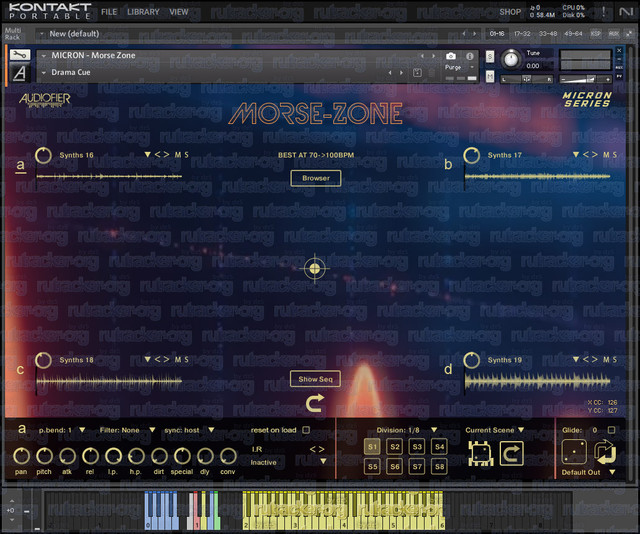Open the KSP script editor
640x534 pixels.
point(596,34)
